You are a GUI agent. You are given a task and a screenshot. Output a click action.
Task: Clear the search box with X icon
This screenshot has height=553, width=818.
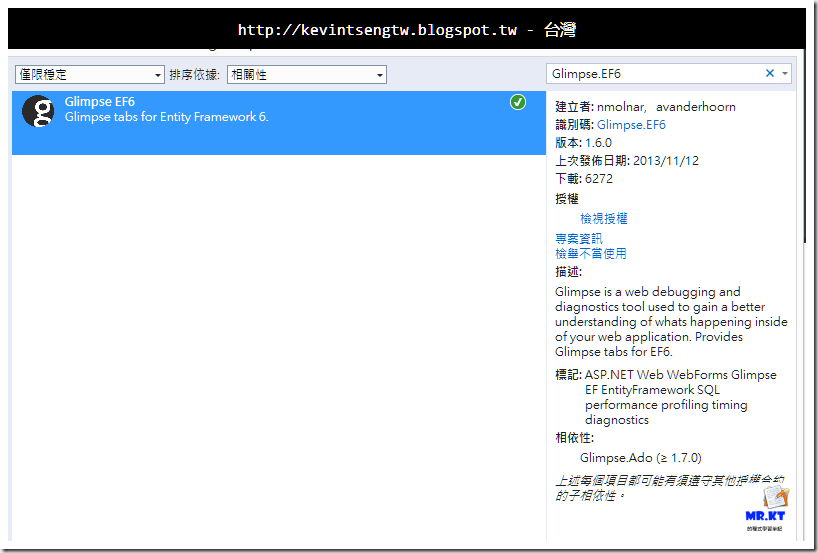coord(769,74)
